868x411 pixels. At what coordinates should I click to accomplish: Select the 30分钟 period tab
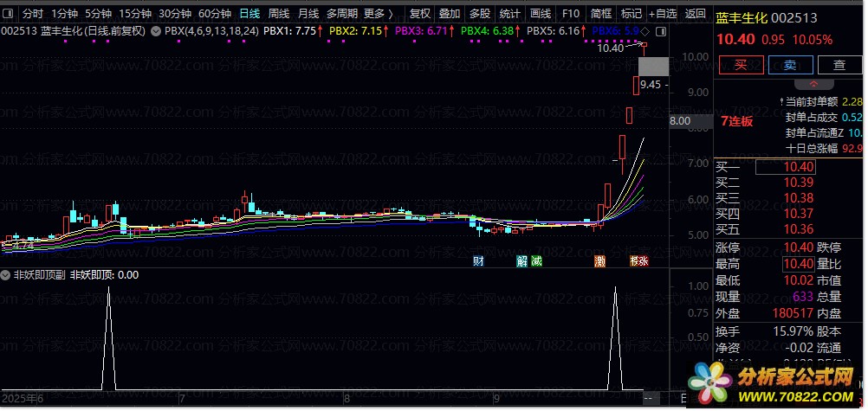click(175, 14)
